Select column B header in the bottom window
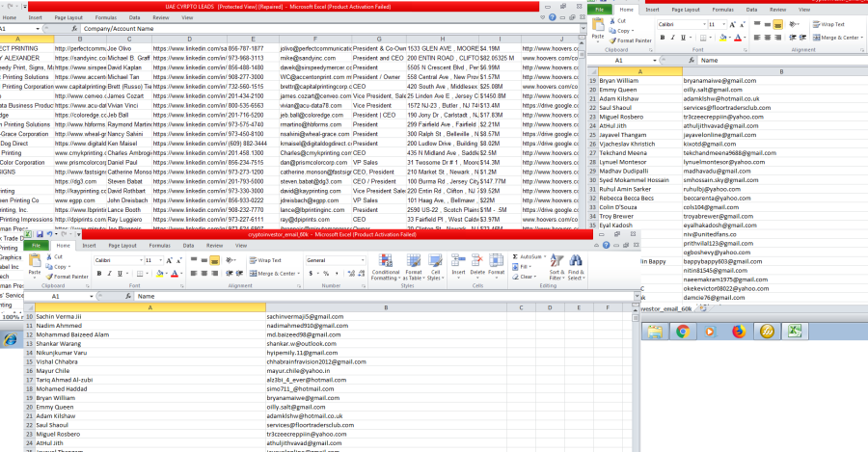The image size is (868, 452). click(x=386, y=307)
